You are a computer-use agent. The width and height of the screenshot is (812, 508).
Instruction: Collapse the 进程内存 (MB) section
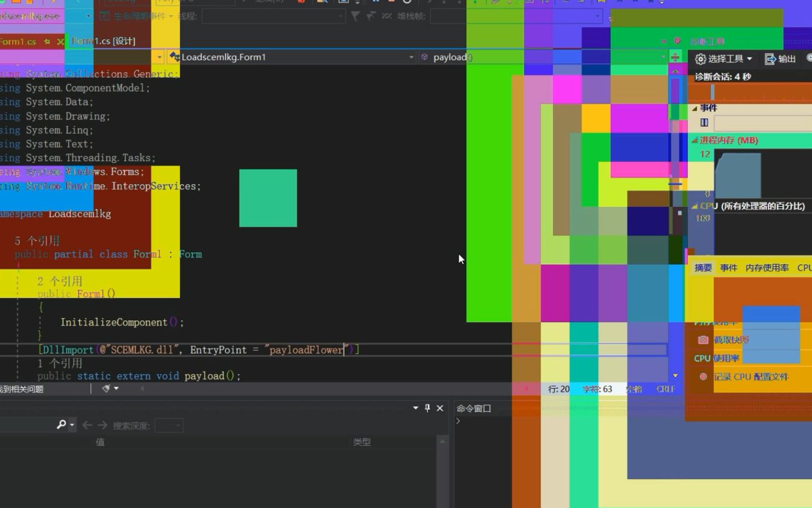tap(694, 140)
